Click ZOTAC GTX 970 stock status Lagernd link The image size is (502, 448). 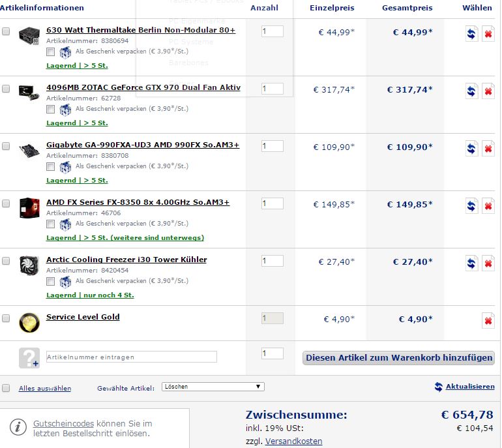(77, 123)
